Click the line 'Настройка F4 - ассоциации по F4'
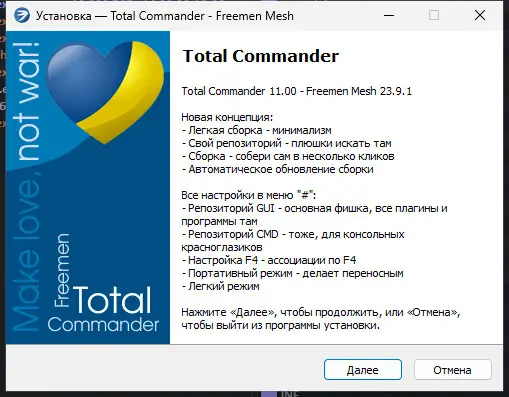509x397 pixels. click(269, 260)
